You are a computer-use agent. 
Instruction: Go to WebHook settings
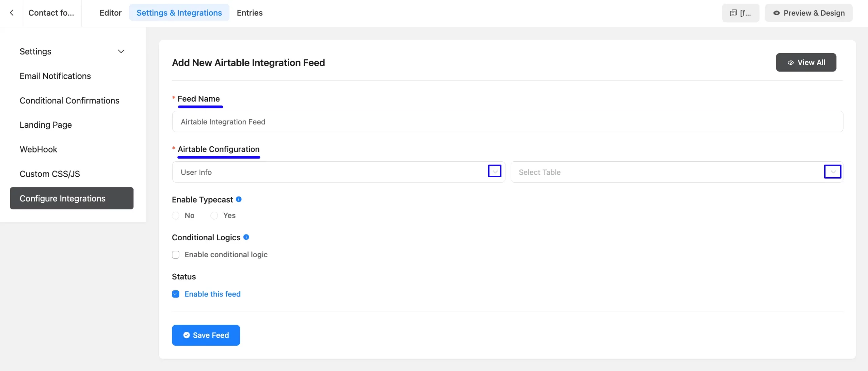[38, 149]
